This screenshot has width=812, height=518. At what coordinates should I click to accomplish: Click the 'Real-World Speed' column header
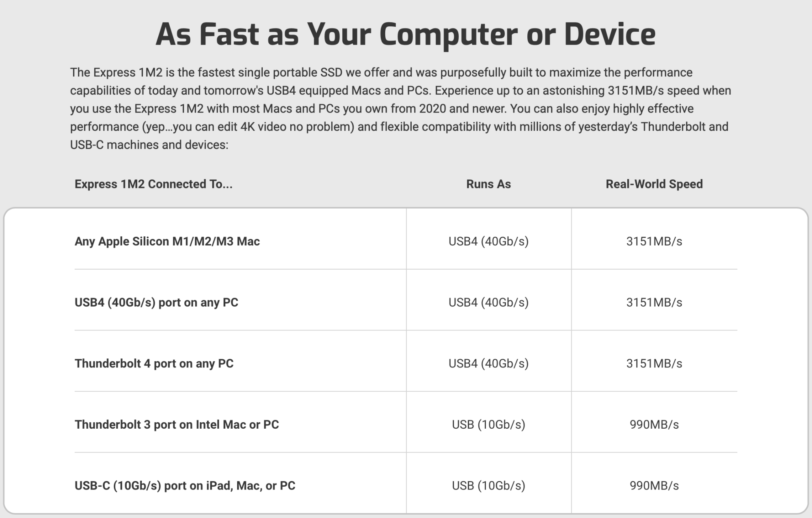coord(654,184)
